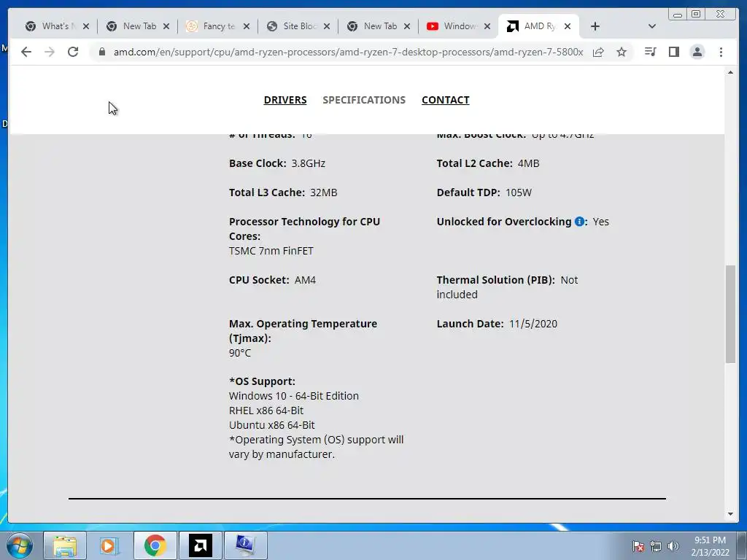View site information via lock icon
Image resolution: width=747 pixels, height=560 pixels.
[x=102, y=52]
